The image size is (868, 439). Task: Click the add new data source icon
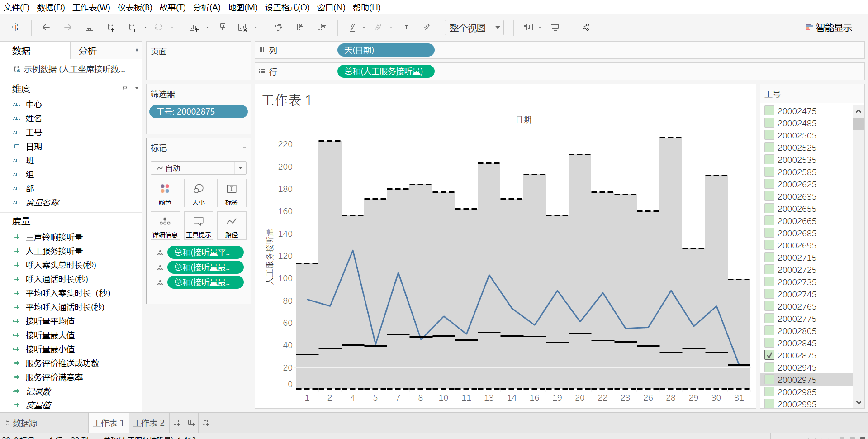point(111,27)
